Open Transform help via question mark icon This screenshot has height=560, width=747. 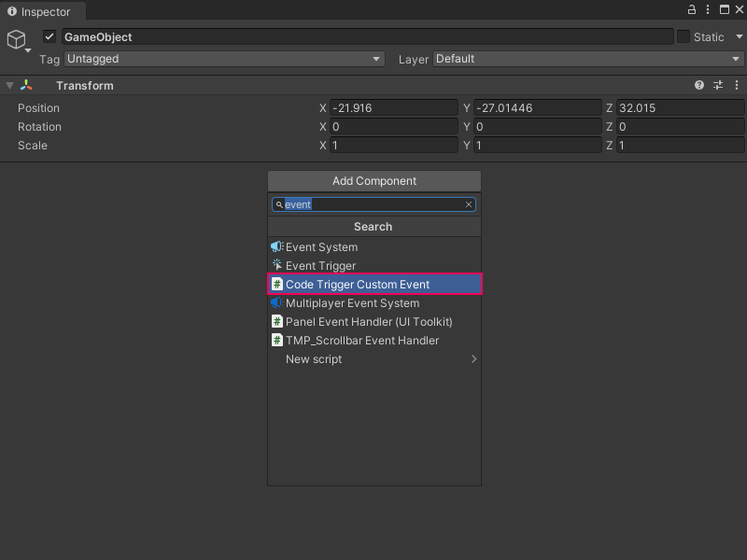coord(698,85)
